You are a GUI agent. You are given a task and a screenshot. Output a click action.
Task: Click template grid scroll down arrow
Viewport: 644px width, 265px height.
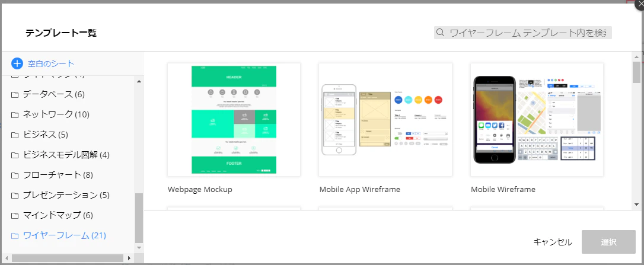[x=637, y=204]
